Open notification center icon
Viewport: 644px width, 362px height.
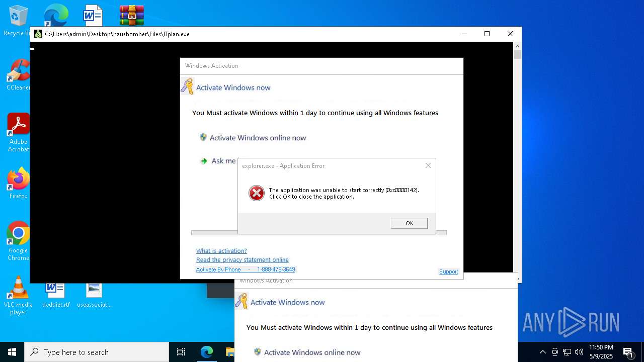(628, 352)
